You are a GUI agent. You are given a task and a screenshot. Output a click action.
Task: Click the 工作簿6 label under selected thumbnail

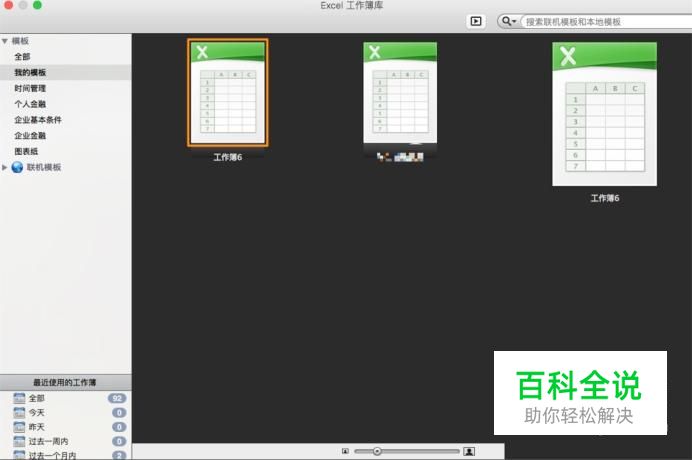tap(228, 158)
